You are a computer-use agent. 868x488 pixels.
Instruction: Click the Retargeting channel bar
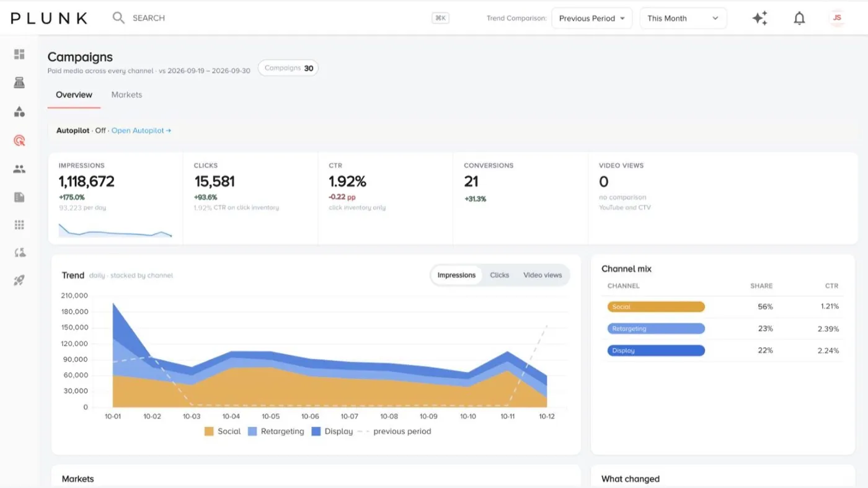tap(656, 329)
